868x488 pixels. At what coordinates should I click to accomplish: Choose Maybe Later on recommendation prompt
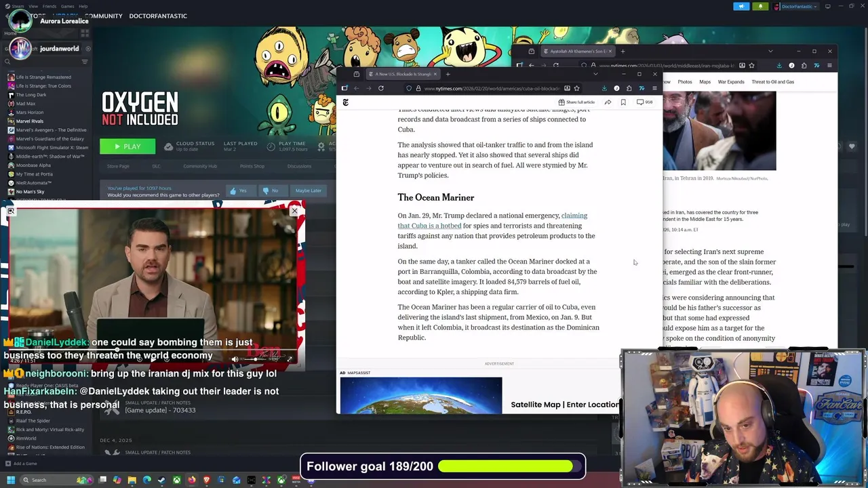tap(309, 190)
